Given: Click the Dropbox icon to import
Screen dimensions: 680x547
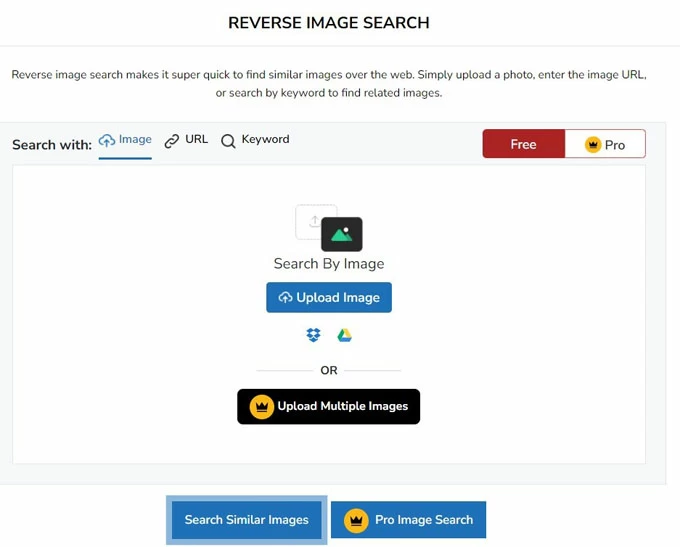Looking at the screenshot, I should click(x=314, y=335).
